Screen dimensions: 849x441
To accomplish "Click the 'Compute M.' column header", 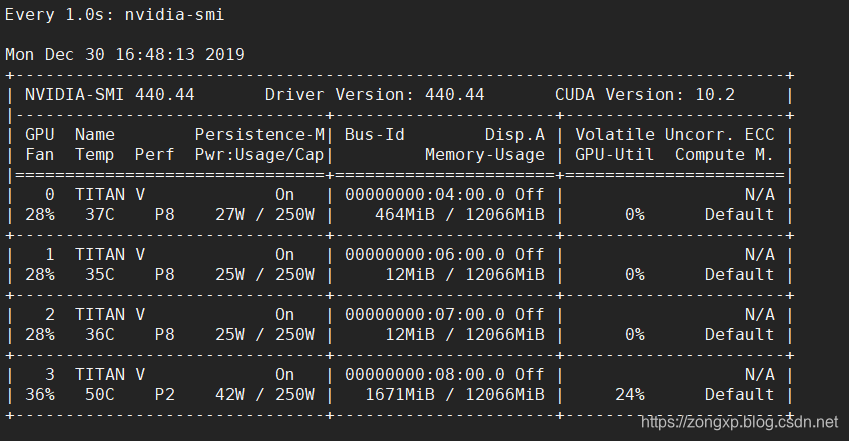I will [724, 155].
